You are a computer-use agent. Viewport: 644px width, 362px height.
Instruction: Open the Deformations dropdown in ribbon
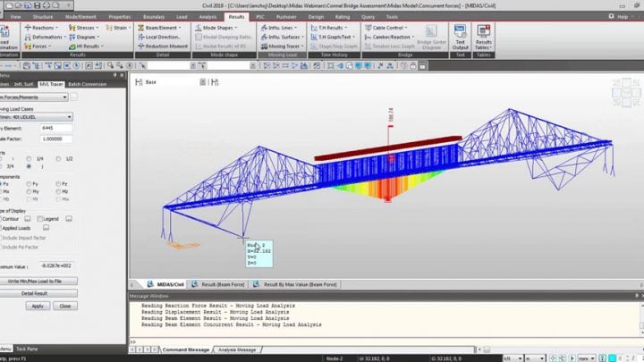tap(45, 37)
